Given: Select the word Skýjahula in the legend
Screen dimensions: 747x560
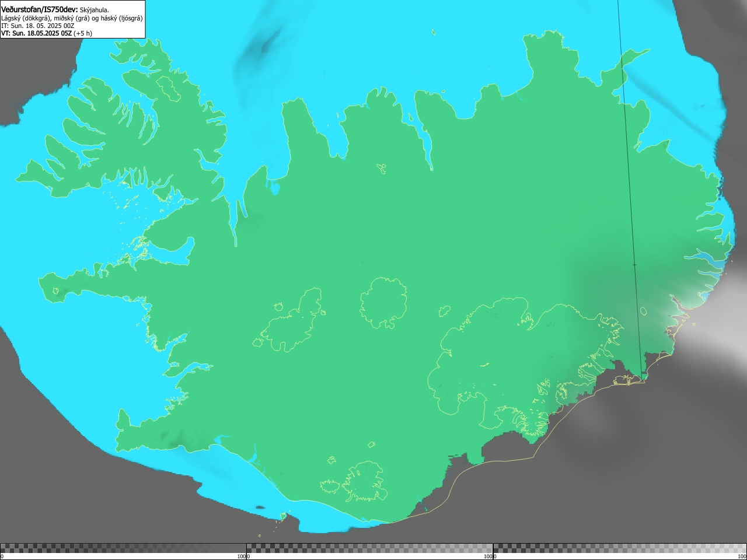Looking at the screenshot, I should [94, 10].
